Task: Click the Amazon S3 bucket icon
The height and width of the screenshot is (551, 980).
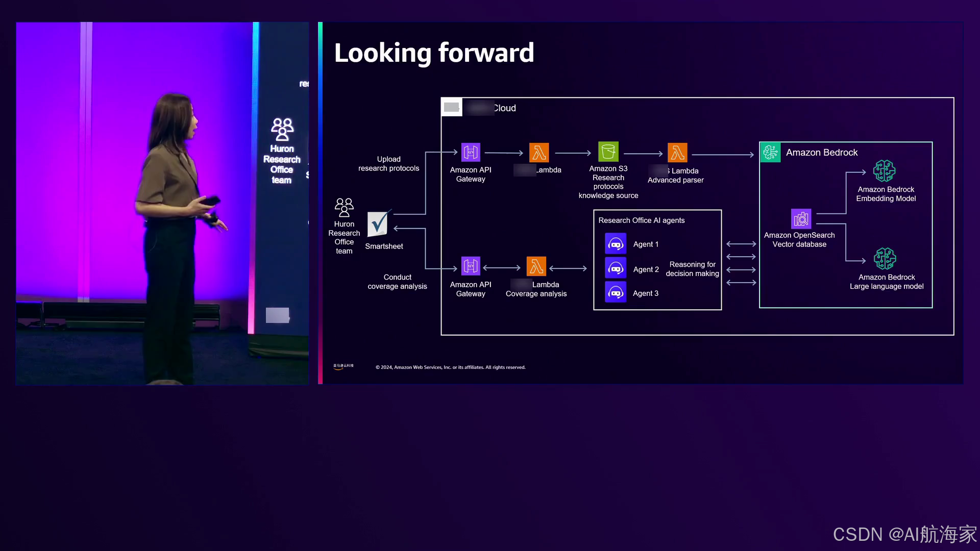Action: coord(608,152)
